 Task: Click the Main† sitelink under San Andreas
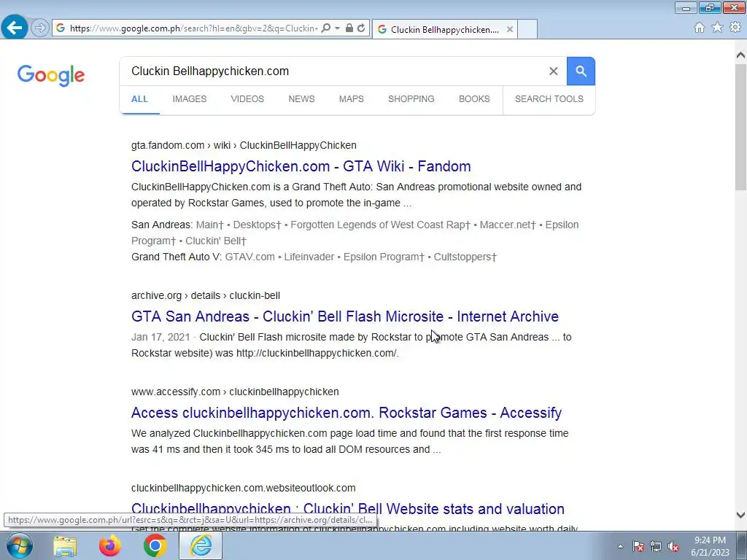[209, 225]
